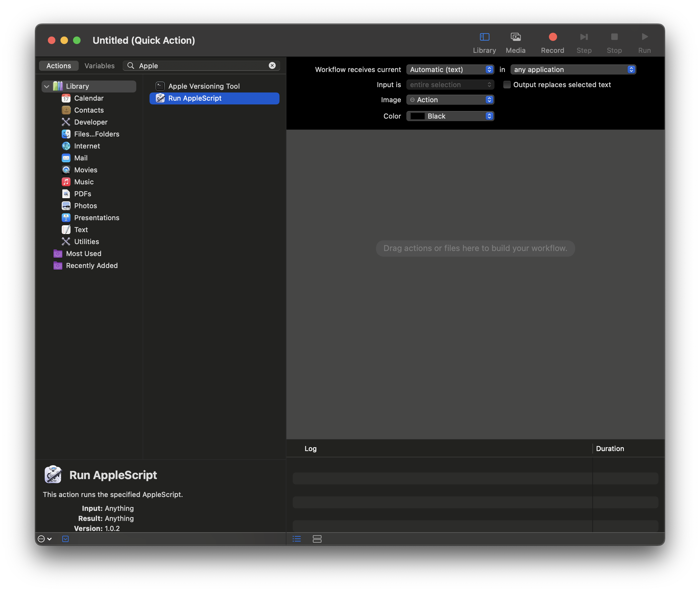Select the Photos category icon
Viewport: 700px width, 592px height.
[66, 206]
